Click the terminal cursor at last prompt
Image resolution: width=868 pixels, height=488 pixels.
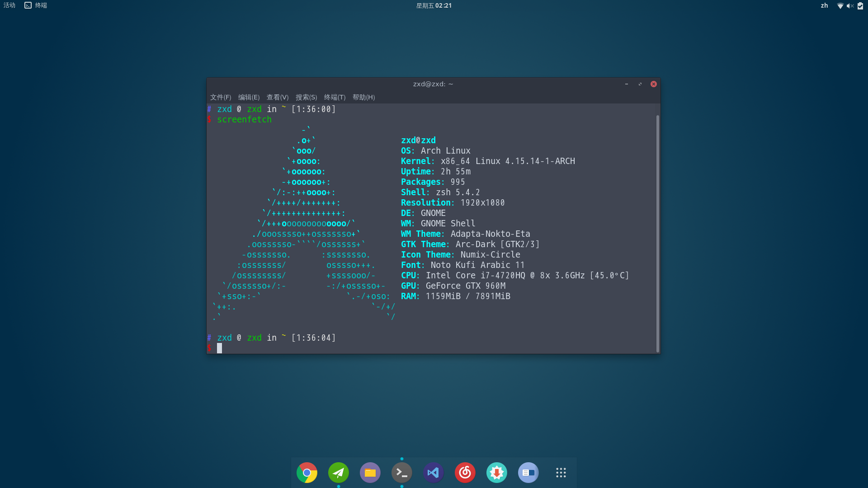tap(219, 348)
